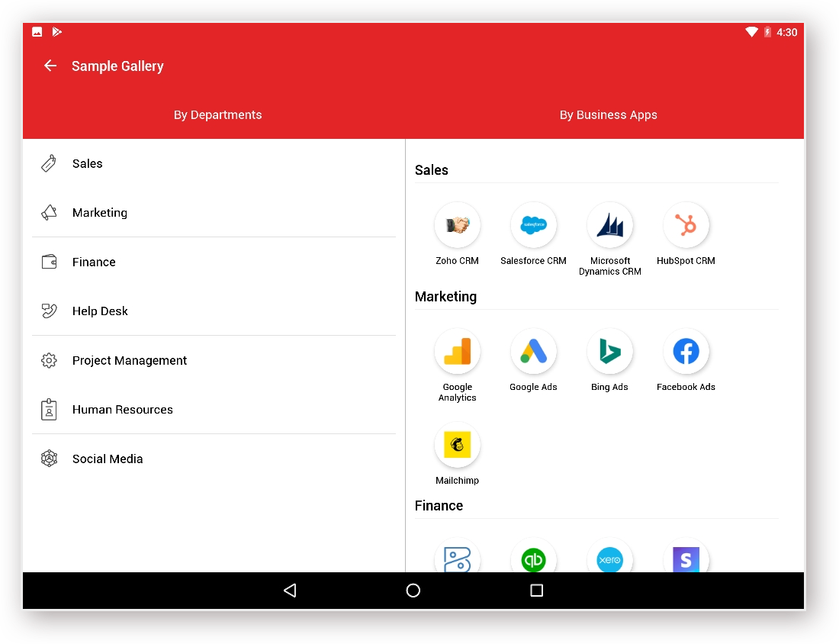Screen dimensions: 839x644
Task: Open the Google Analytics app icon
Action: click(458, 351)
